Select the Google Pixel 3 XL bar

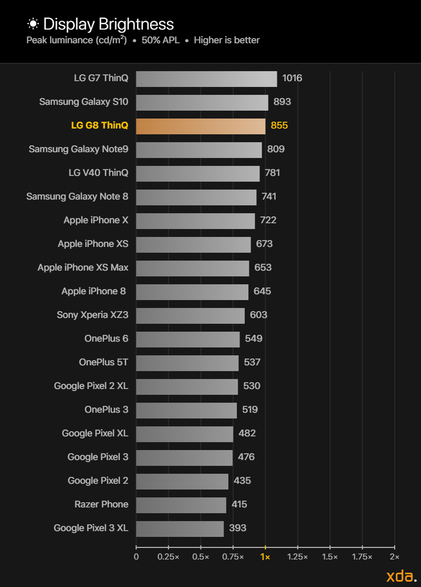[180, 529]
